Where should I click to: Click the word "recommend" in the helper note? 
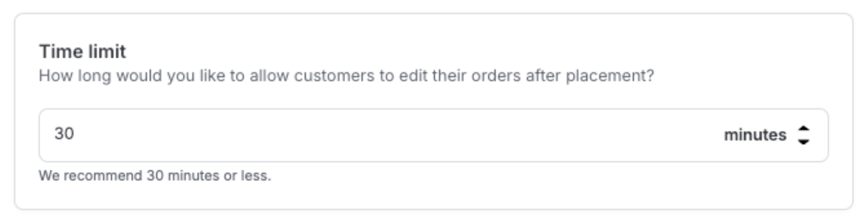point(103,175)
